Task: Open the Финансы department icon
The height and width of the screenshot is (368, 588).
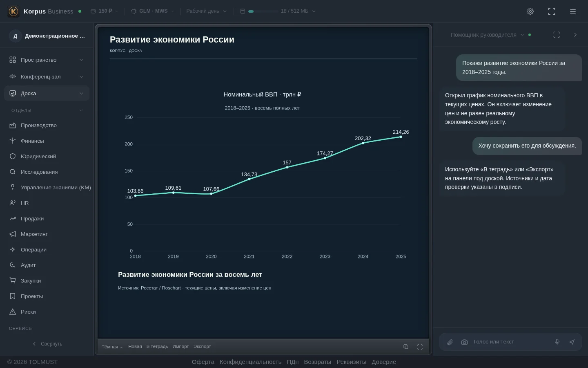Action: click(13, 141)
